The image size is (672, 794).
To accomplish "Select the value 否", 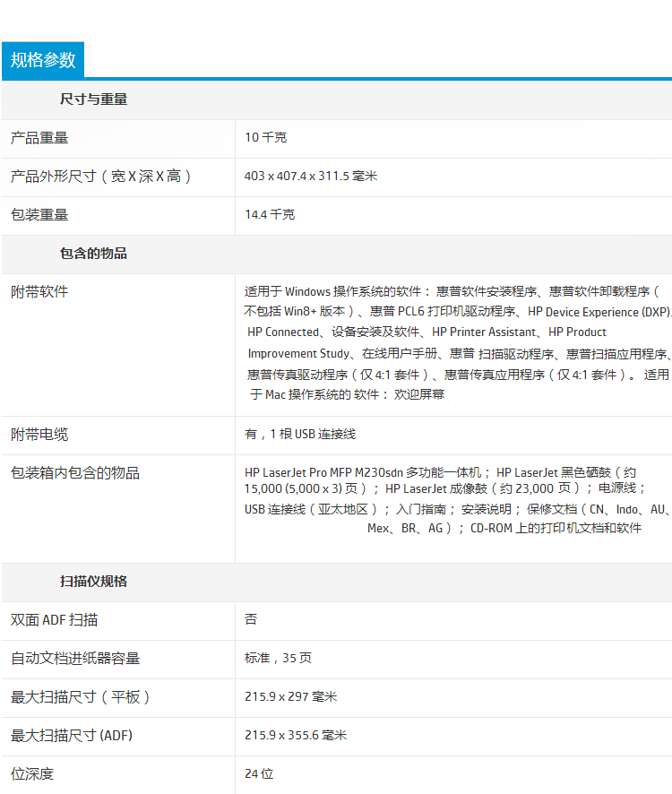I will point(251,619).
